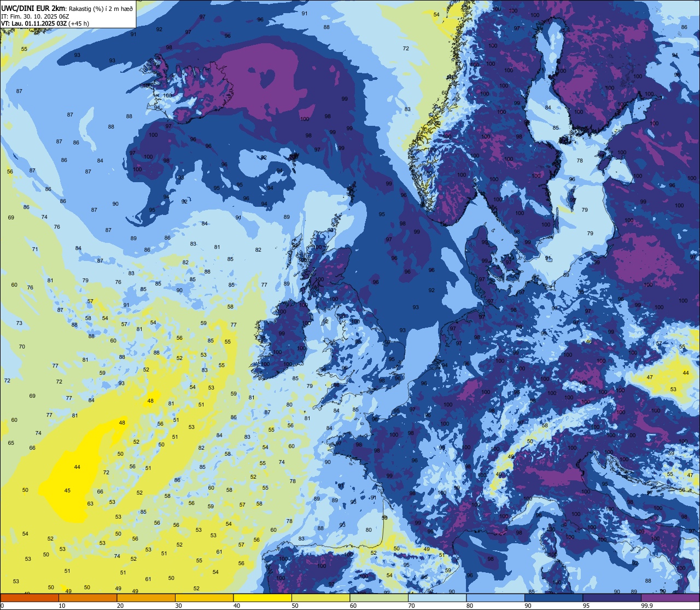The width and height of the screenshot is (700, 610).
Task: Click the '71' humidity value on the map
Action: point(35,249)
